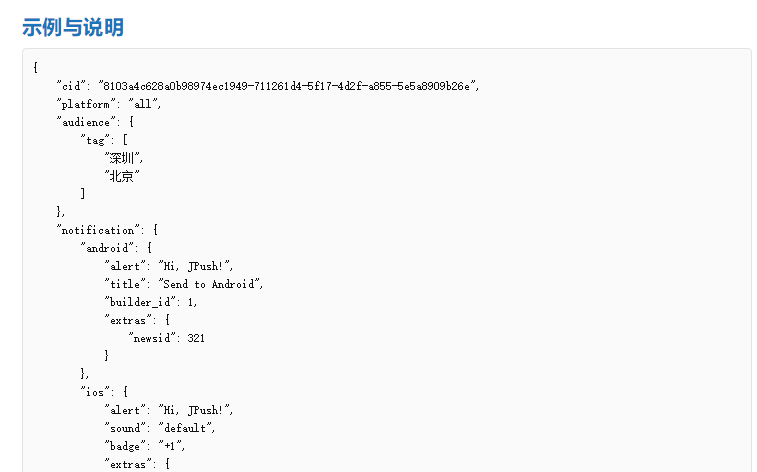Select the "default" sound value

186,428
